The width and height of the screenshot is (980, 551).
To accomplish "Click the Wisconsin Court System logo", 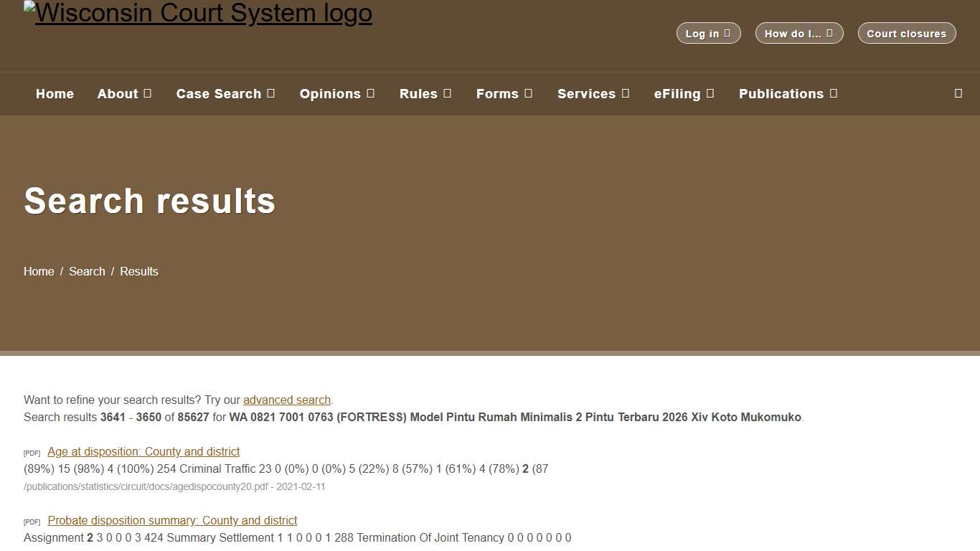I will (198, 13).
